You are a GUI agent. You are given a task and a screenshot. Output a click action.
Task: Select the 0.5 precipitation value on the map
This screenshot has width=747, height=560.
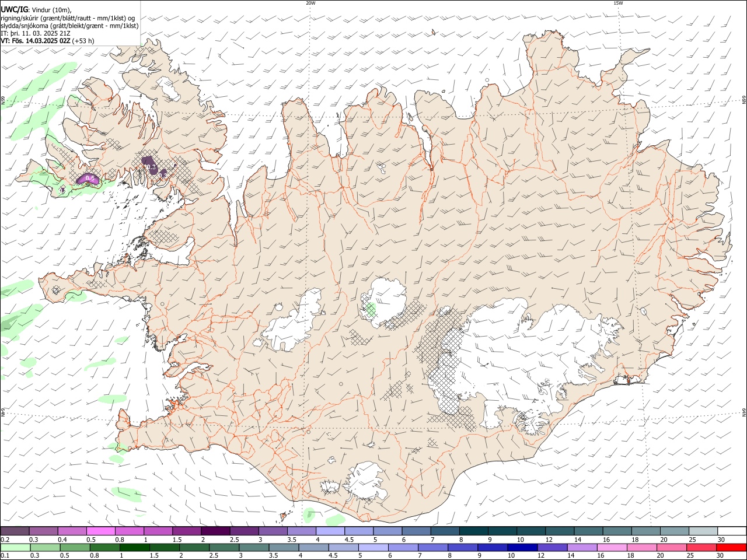coord(90,178)
